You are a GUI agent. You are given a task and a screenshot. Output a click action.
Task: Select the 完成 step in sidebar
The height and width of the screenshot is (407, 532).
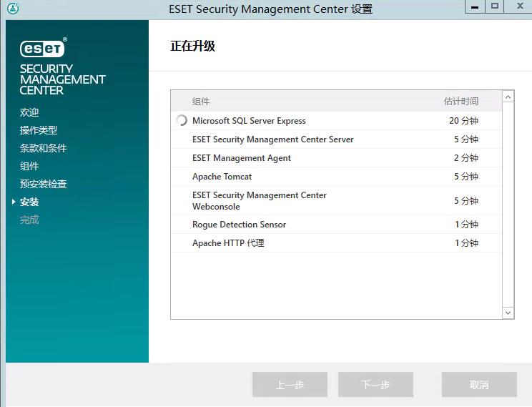click(x=29, y=220)
